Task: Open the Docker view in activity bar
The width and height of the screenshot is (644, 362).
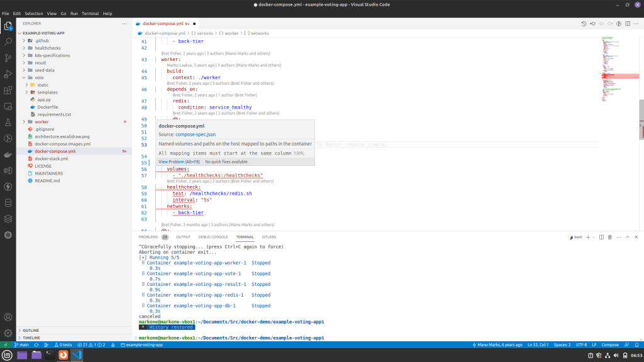Action: click(x=8, y=154)
